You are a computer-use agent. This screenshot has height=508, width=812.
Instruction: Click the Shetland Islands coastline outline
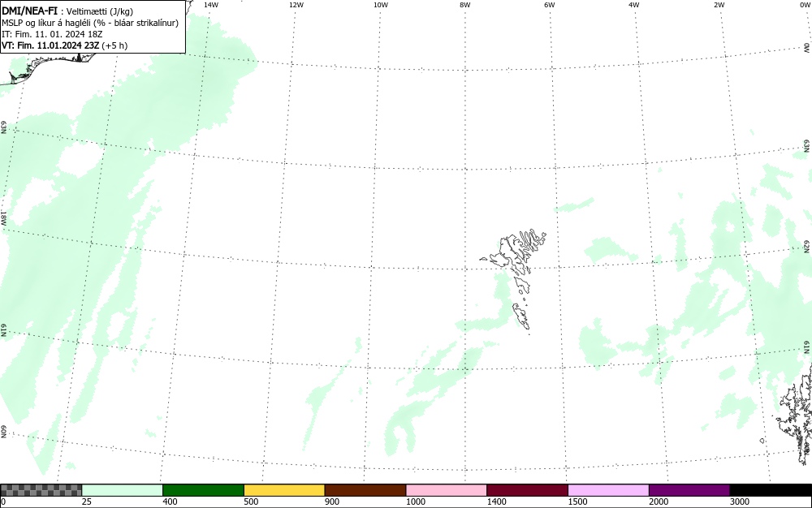click(797, 414)
